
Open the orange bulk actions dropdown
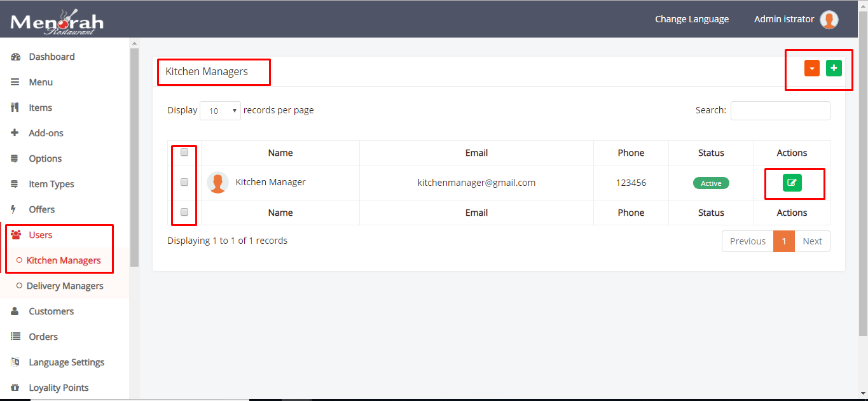pyautogui.click(x=811, y=68)
